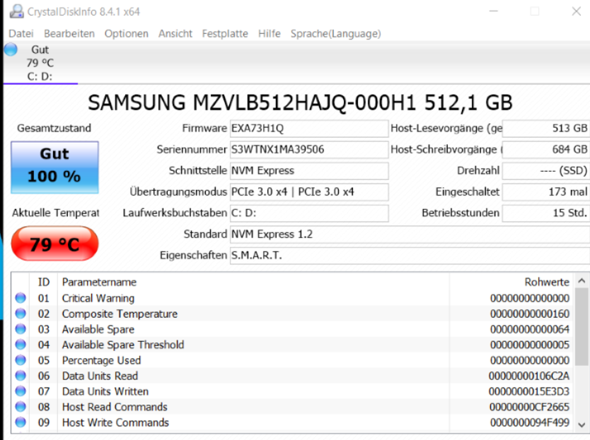Open the Festplatte menu
Image resolution: width=590 pixels, height=440 pixels.
click(x=225, y=33)
